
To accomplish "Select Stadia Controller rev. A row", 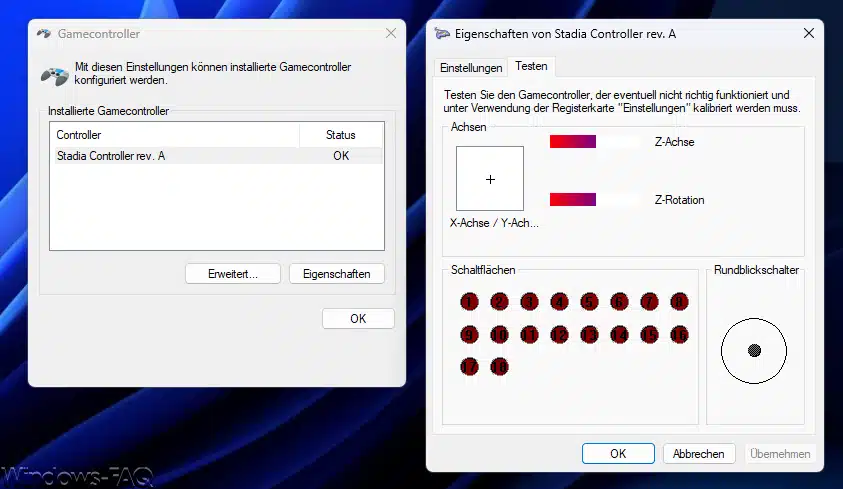I will click(217, 156).
